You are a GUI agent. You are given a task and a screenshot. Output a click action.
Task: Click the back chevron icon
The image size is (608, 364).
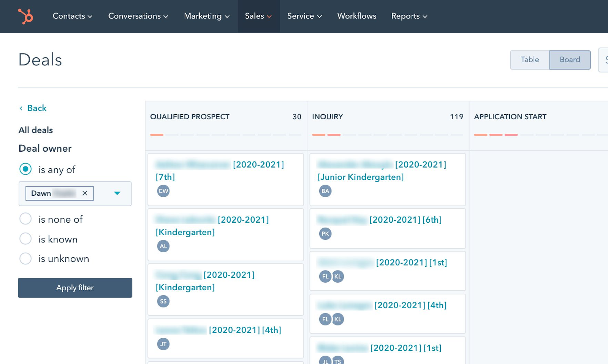click(21, 108)
